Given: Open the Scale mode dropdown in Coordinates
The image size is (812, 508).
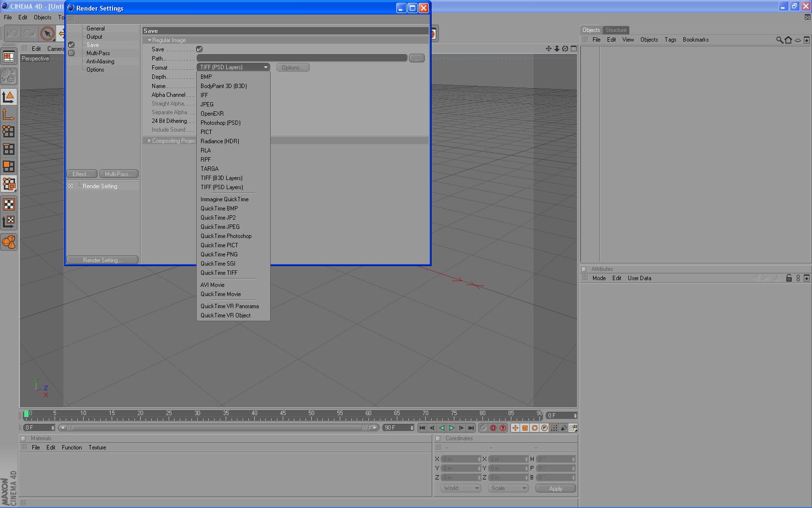Looking at the screenshot, I should pos(508,488).
